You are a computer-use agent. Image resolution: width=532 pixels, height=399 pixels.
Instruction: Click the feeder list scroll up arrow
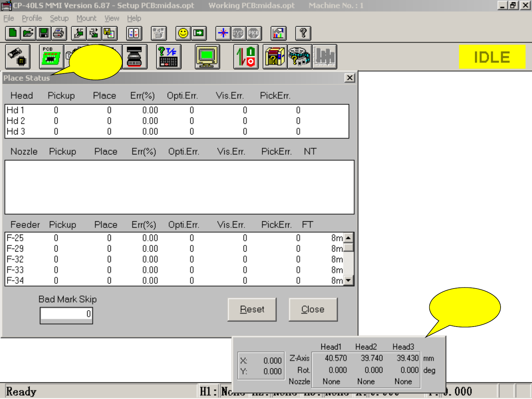coord(348,238)
